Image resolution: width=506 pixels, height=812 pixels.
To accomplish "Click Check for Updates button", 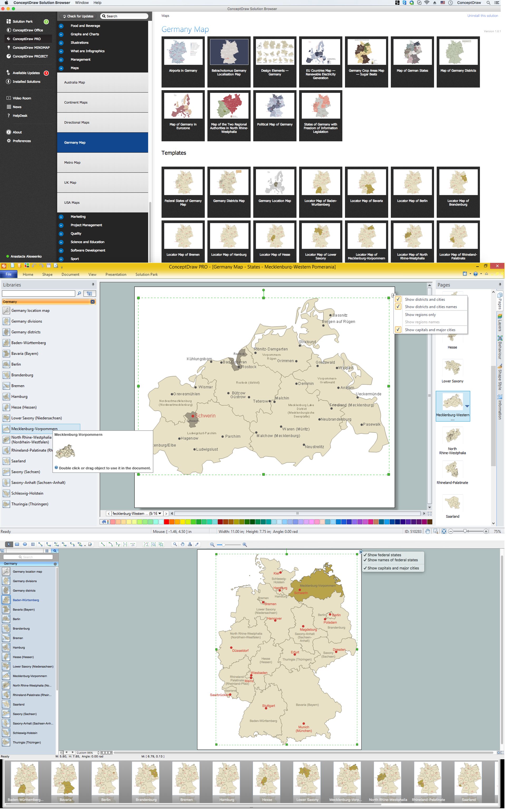I will pyautogui.click(x=78, y=16).
